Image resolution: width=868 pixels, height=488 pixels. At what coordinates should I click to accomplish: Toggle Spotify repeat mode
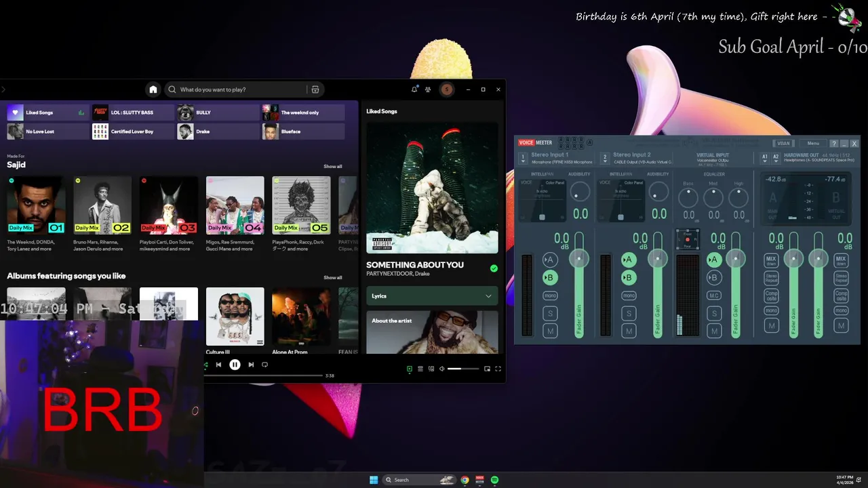[x=264, y=365]
